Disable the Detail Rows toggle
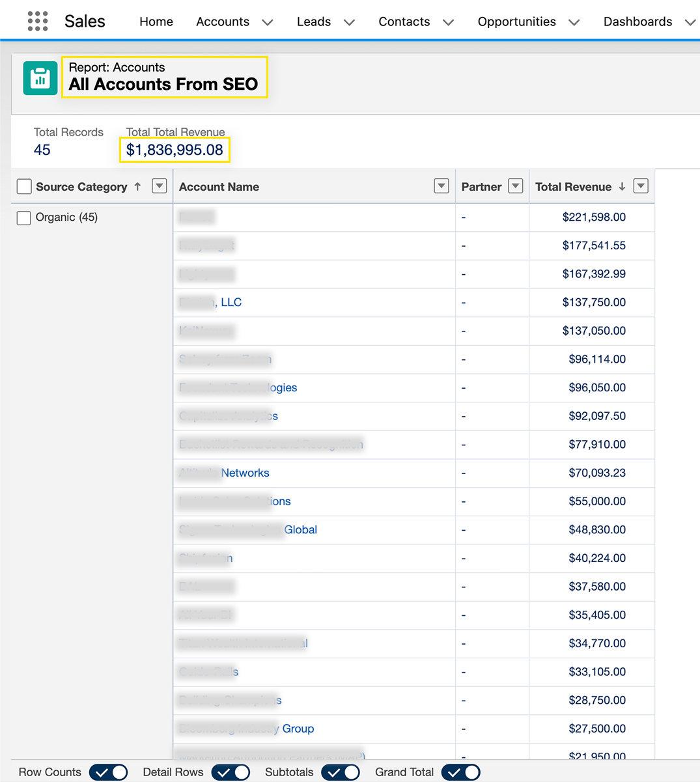 231,772
